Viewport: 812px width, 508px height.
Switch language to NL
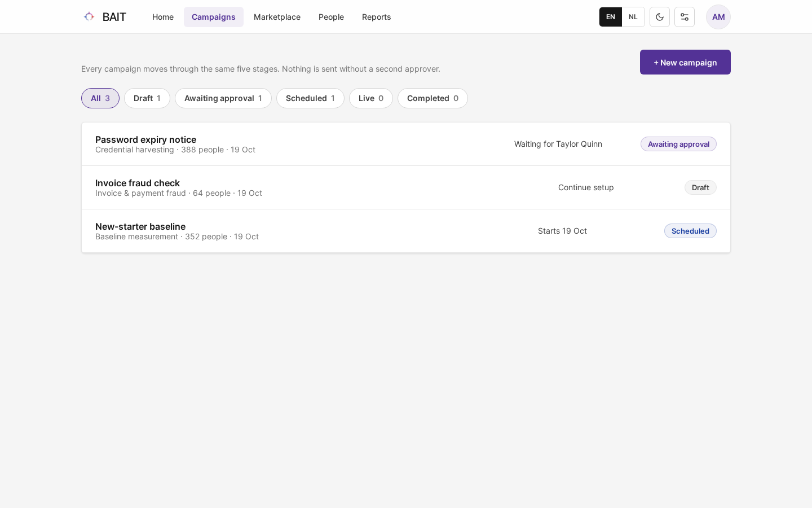tap(633, 17)
